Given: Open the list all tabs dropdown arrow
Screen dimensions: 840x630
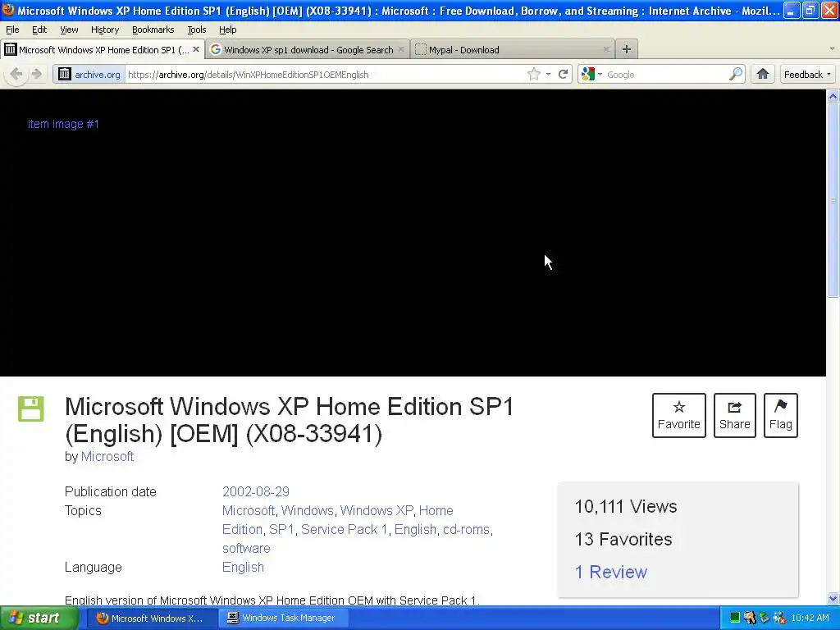Looking at the screenshot, I should coord(832,48).
